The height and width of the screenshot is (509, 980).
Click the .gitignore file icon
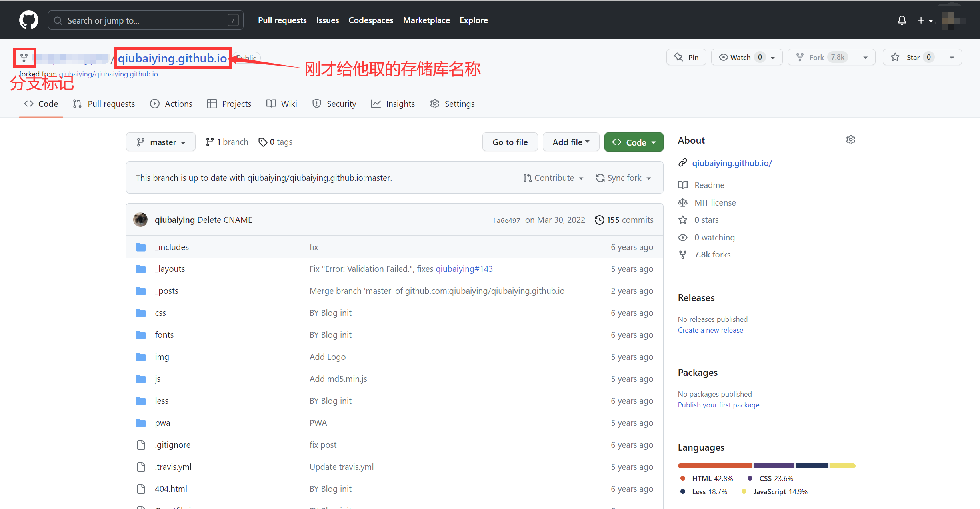click(x=141, y=445)
